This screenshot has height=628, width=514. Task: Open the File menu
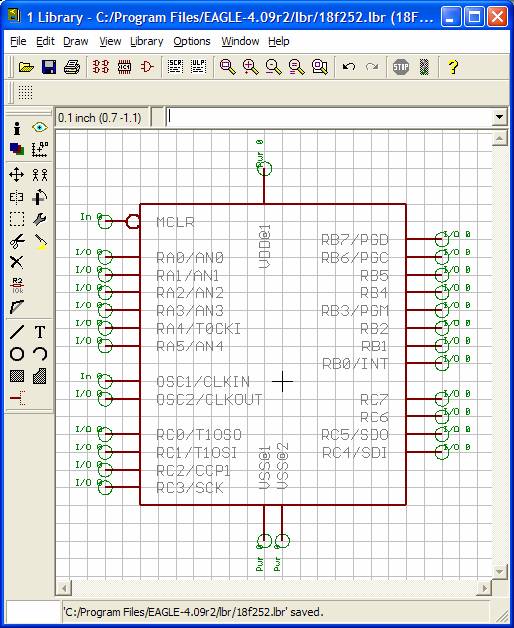coord(18,41)
